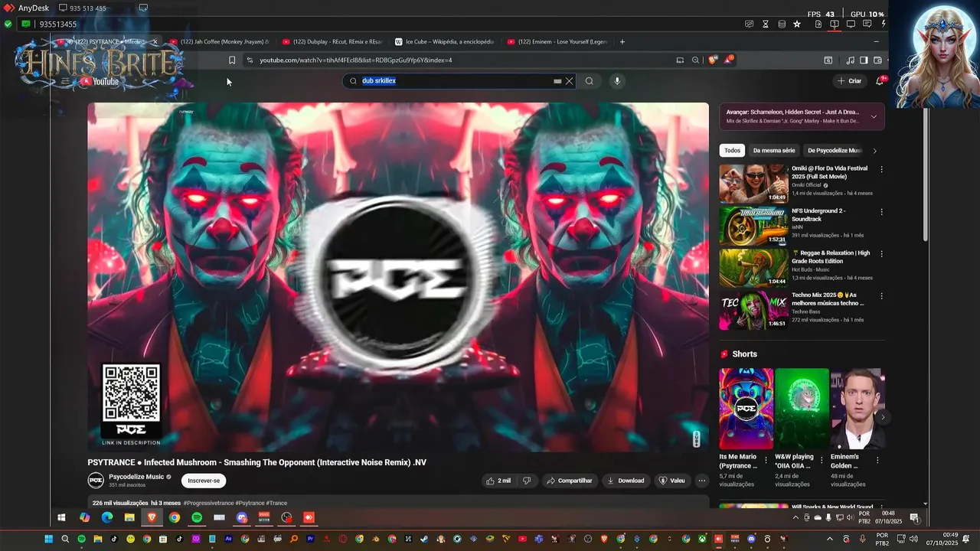Show next shorts with right arrow
Screen dimensions: 980x551
click(882, 417)
